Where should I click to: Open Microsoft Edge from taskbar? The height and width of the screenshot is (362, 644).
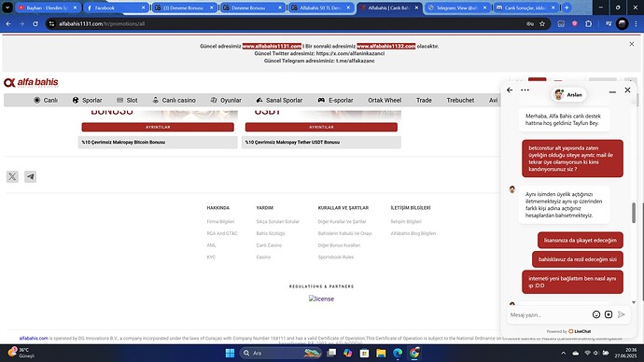pyautogui.click(x=398, y=353)
